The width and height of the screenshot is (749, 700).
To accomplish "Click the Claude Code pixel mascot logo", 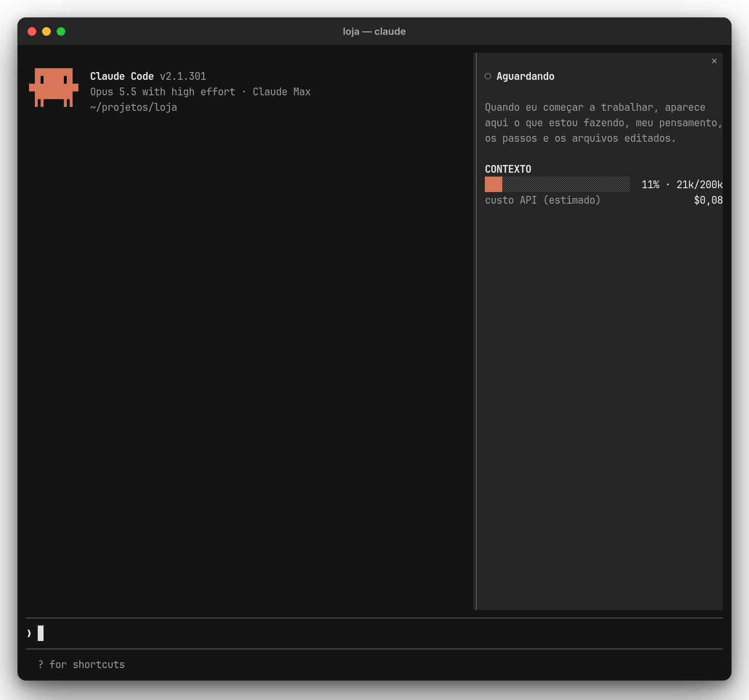I will [54, 88].
